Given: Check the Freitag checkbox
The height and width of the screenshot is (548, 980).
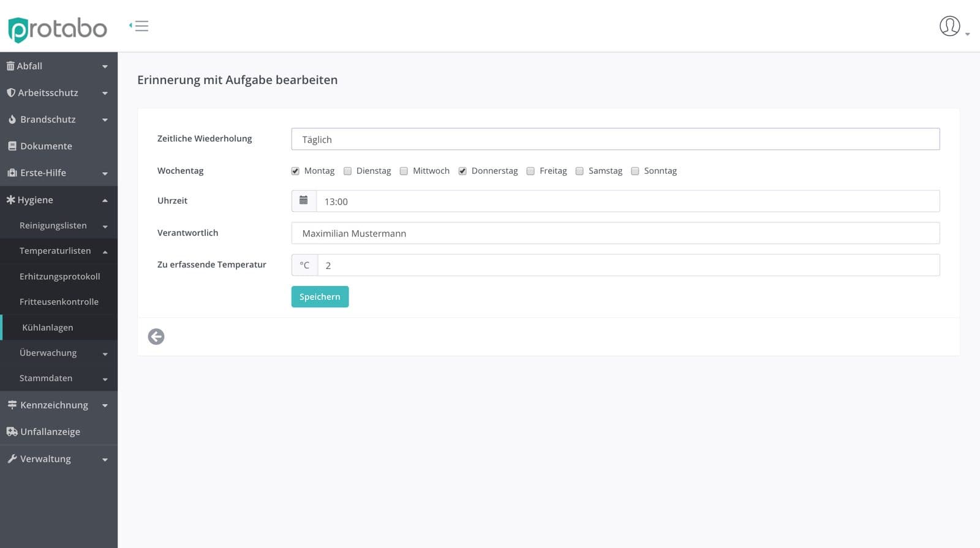Looking at the screenshot, I should coord(530,171).
